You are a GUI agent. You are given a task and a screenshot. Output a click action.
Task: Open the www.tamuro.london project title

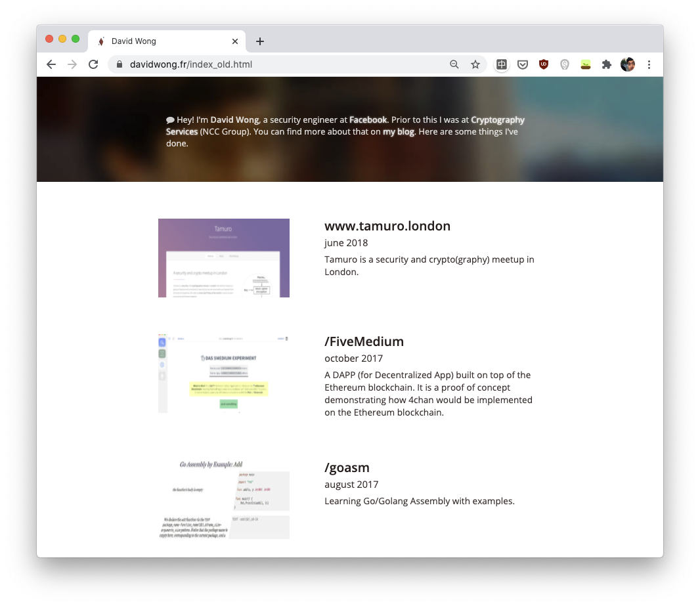point(387,226)
